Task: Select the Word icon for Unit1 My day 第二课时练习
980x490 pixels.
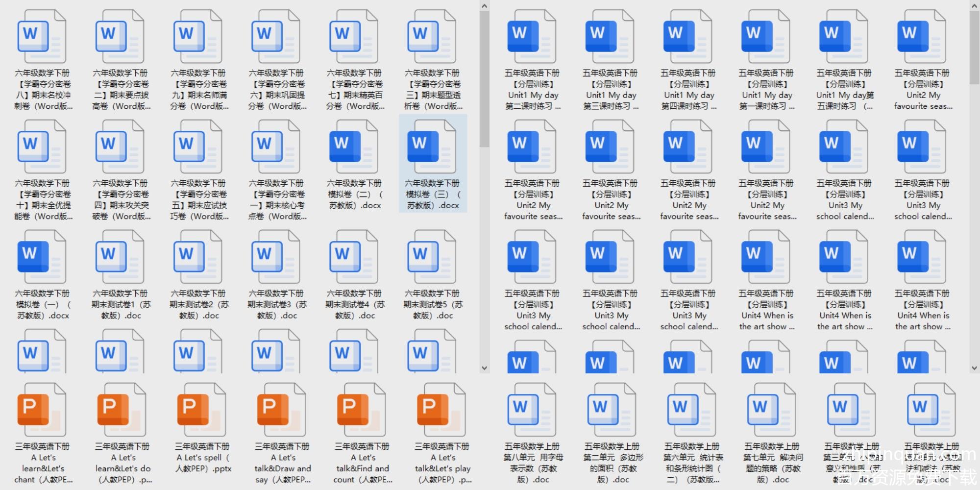Action: tap(531, 37)
